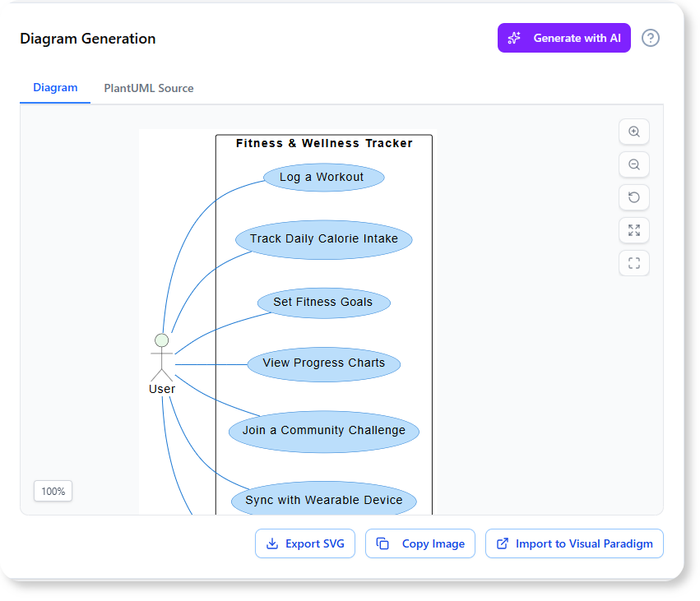Click the zoom in magnifier icon

coord(633,132)
